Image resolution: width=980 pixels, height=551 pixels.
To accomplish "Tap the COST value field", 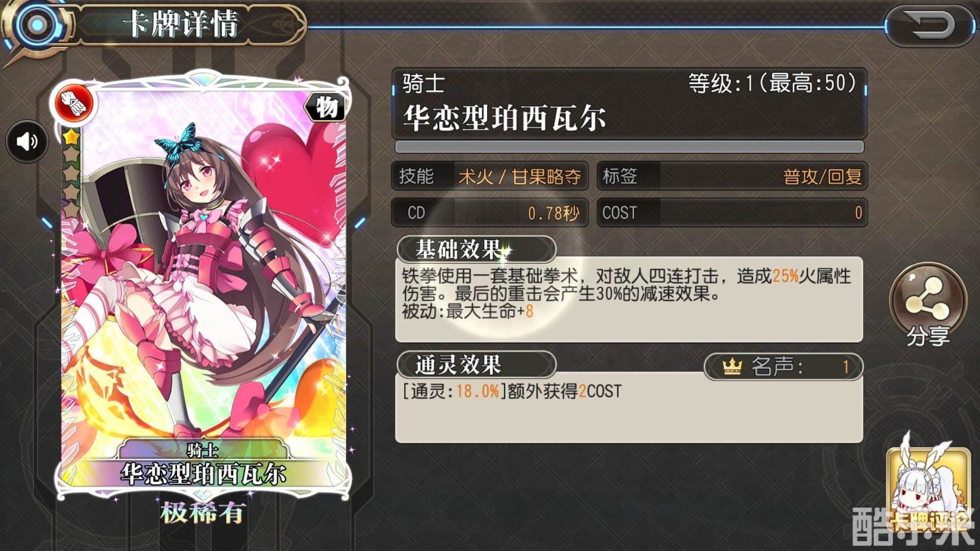I will click(x=732, y=212).
